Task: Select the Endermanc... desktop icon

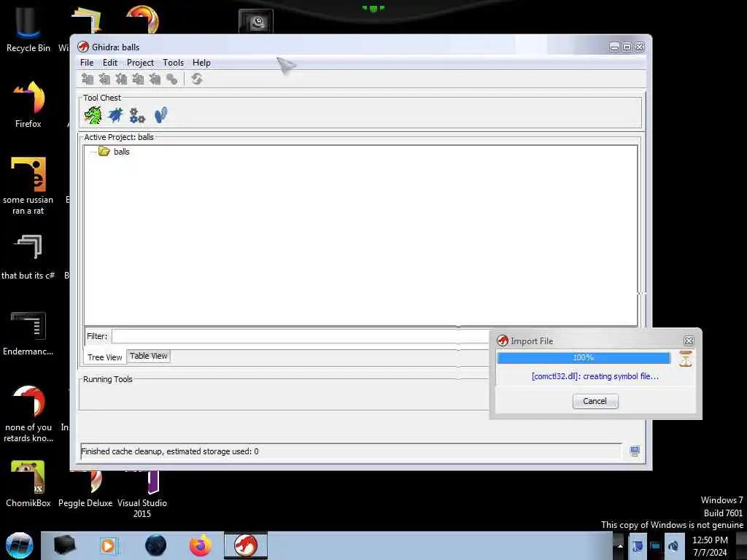Action: point(28,332)
